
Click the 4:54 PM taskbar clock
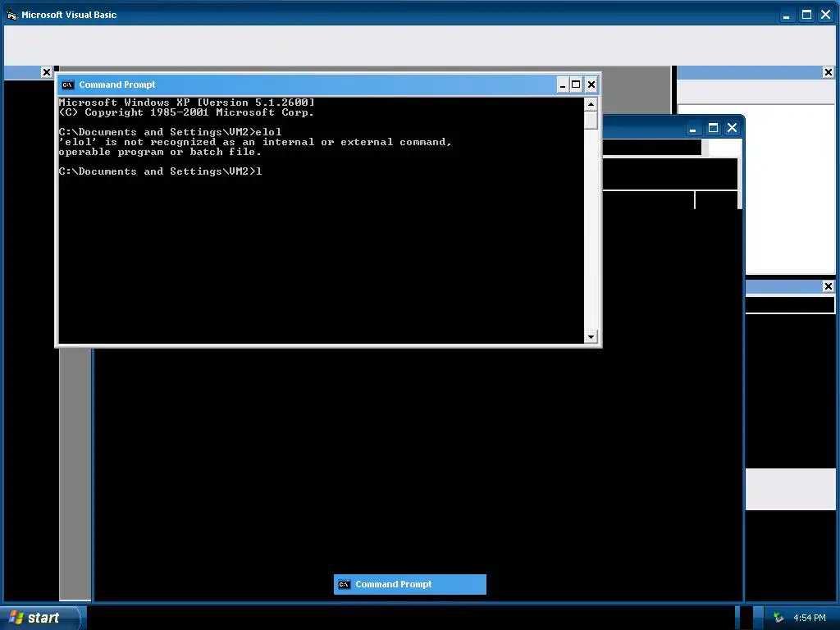[x=809, y=618]
